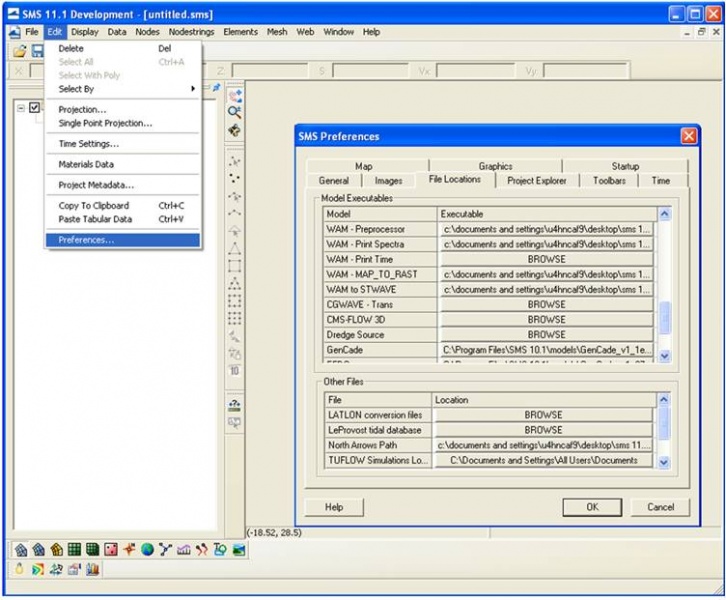Choose the Select Nodestring tool
Screen dimensions: 726x600
pos(235,196)
